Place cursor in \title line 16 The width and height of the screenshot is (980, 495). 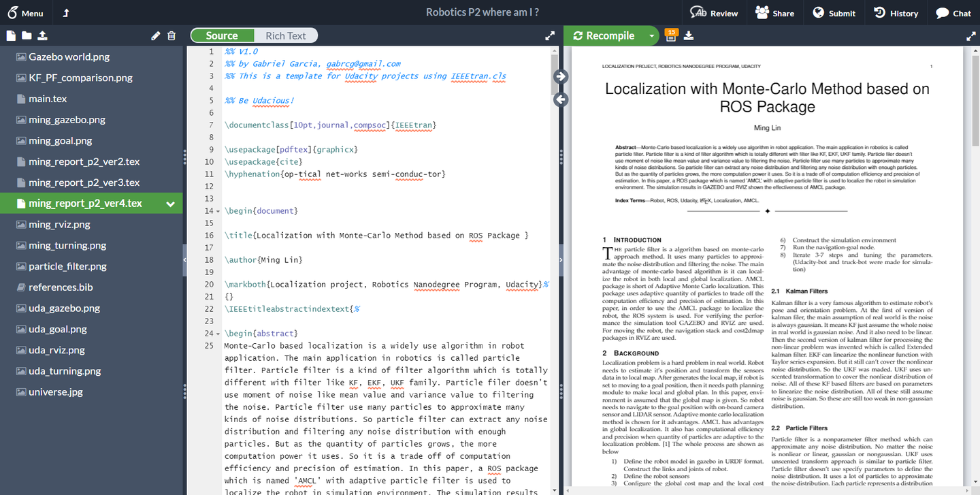tap(376, 236)
